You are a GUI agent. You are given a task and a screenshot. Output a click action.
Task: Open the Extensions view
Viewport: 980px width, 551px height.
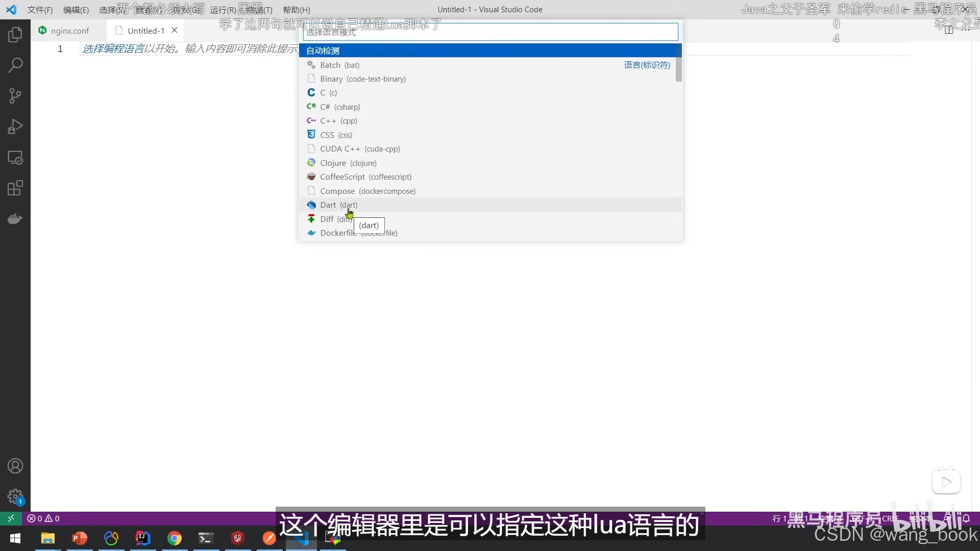point(15,188)
